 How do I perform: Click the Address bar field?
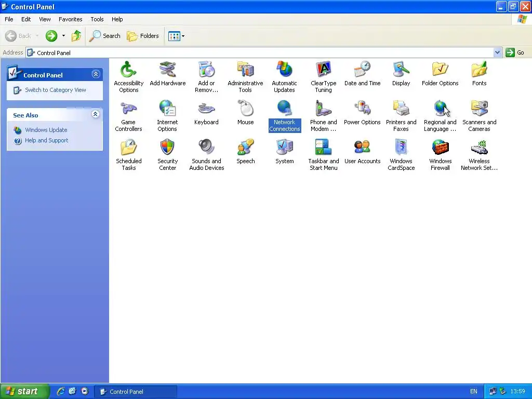pos(260,52)
